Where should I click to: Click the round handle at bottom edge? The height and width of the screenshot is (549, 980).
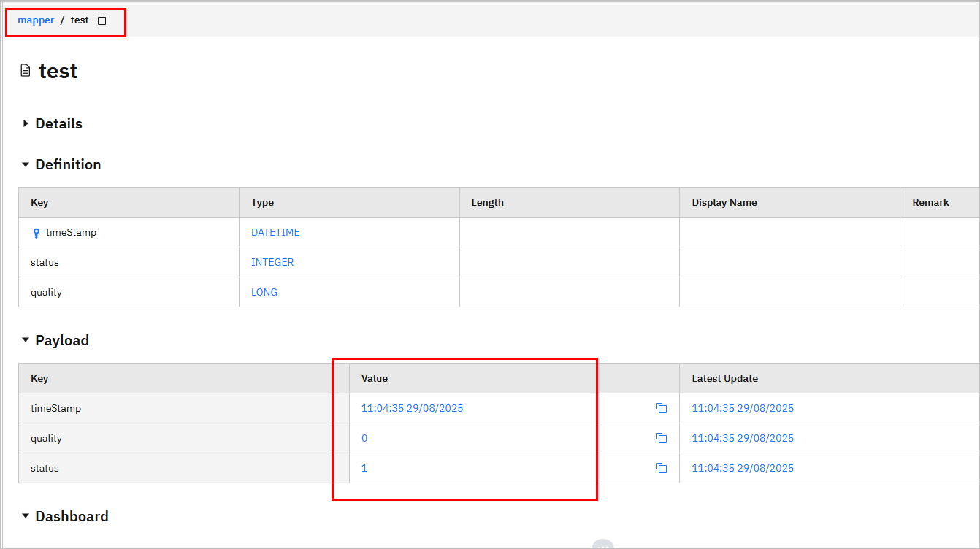(x=602, y=545)
